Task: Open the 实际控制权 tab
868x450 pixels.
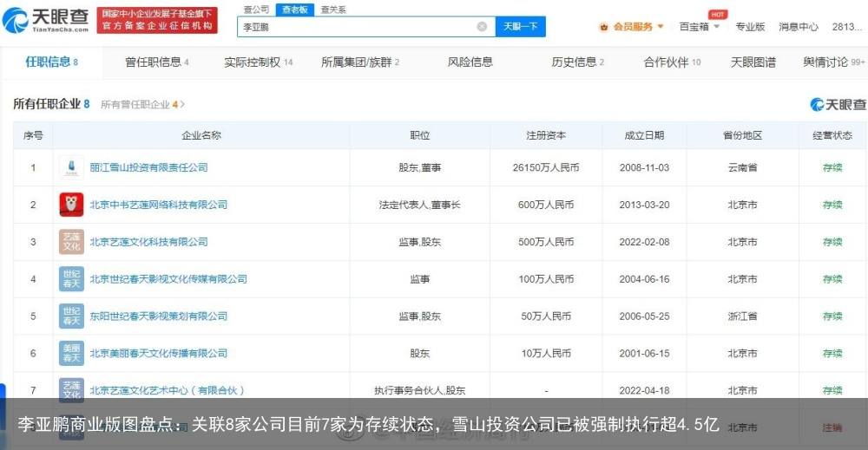Action: pyautogui.click(x=258, y=62)
